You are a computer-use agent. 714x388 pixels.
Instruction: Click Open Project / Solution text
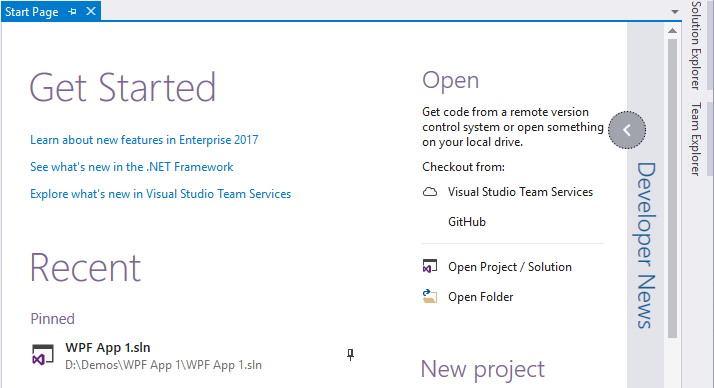click(x=510, y=267)
